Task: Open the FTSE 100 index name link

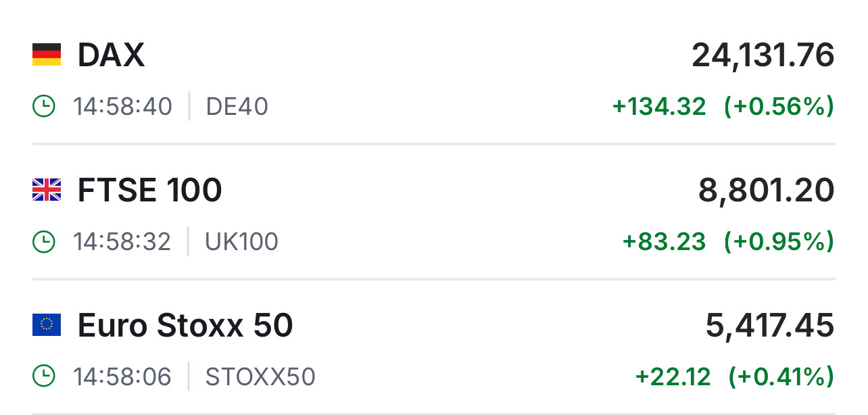Action: 149,190
